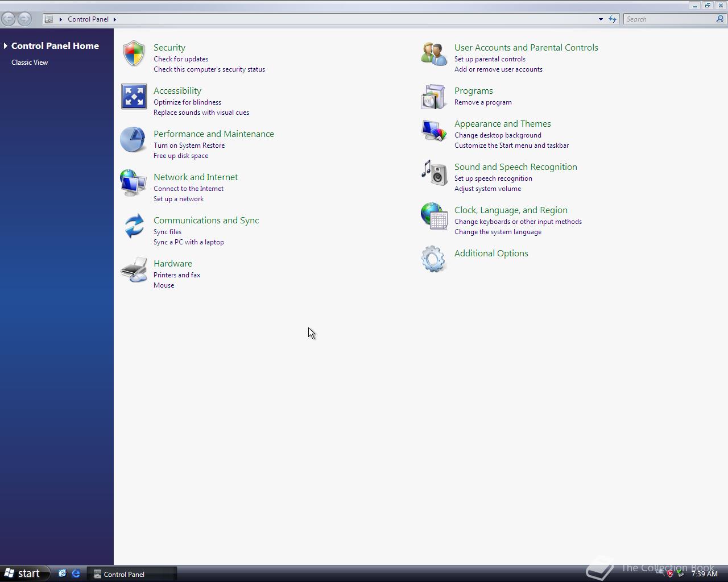Screen dimensions: 728x582
Task: Switch to Classic View
Action: [30, 63]
